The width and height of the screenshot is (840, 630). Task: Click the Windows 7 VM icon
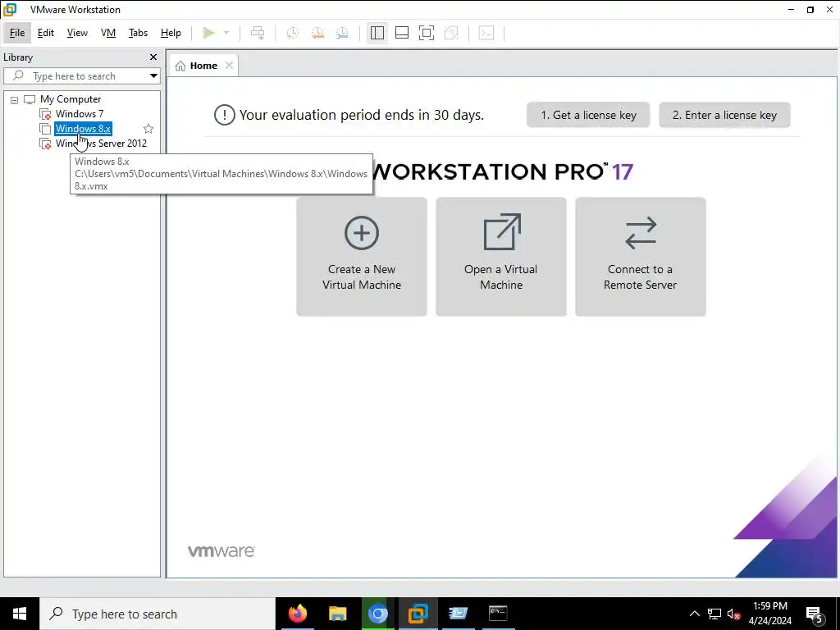tap(46, 114)
